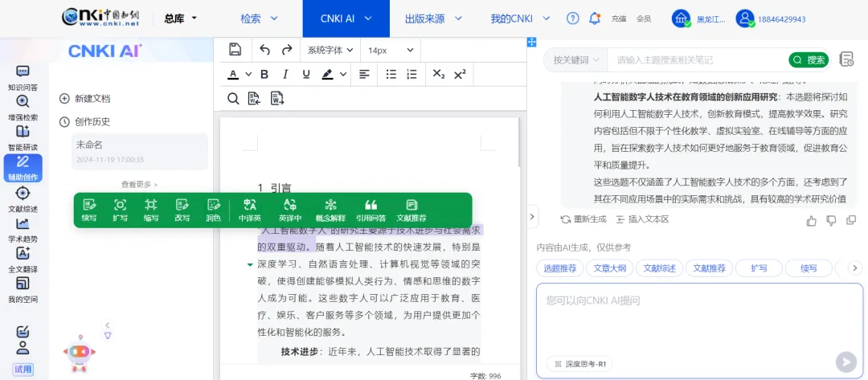
Task: Redo the last edit
Action: point(287,50)
